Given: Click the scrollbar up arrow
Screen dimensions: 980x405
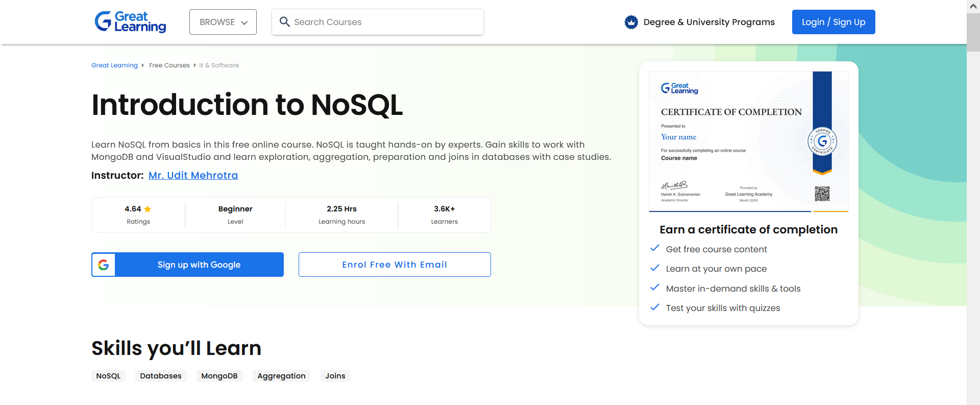Looking at the screenshot, I should tap(973, 6).
